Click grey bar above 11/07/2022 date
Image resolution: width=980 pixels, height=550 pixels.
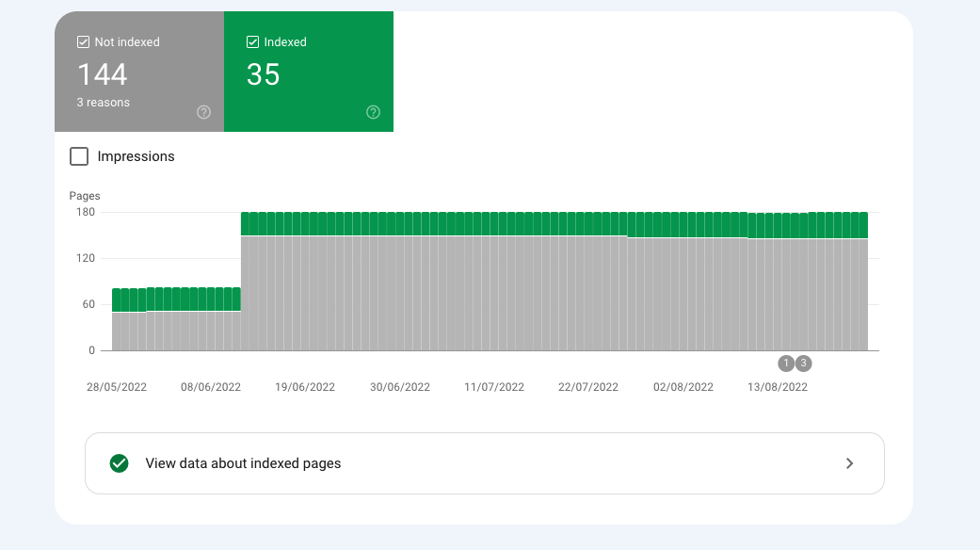click(494, 293)
